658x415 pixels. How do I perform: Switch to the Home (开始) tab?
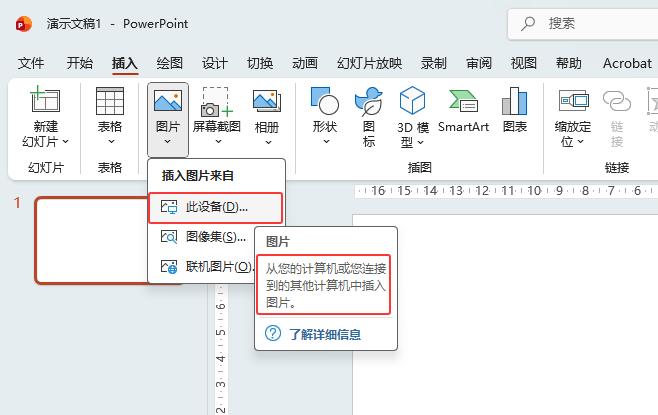[79, 63]
